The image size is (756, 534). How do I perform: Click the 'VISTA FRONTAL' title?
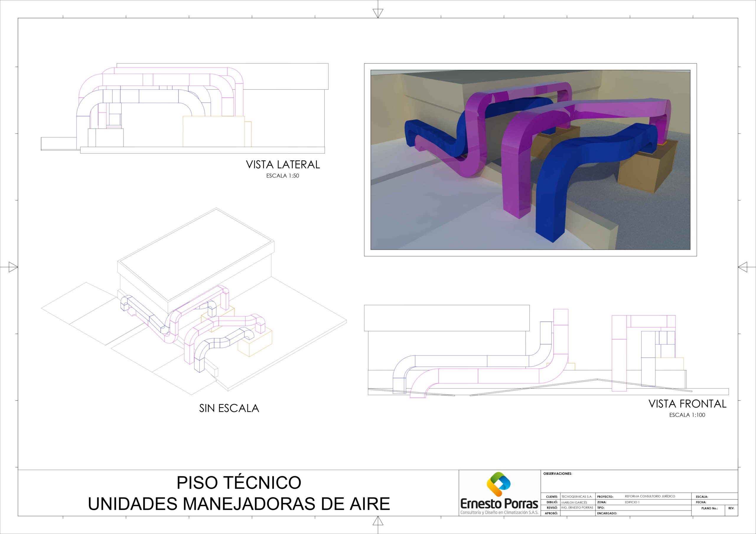point(687,404)
